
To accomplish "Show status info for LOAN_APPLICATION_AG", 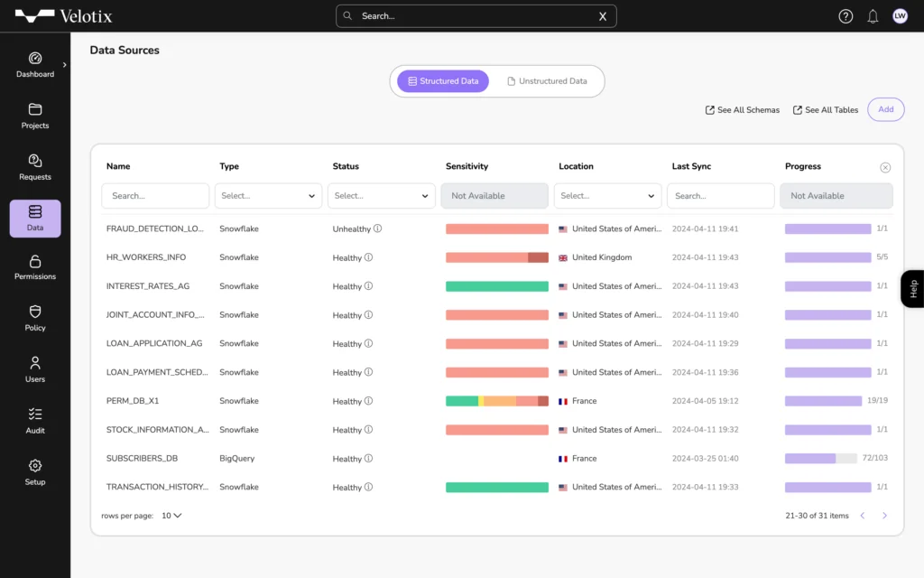I will click(368, 343).
